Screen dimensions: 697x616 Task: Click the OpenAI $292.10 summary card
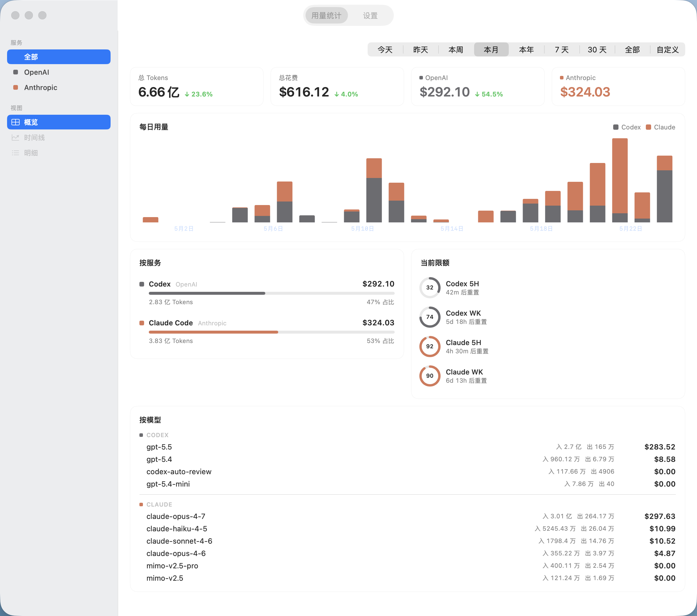(478, 87)
